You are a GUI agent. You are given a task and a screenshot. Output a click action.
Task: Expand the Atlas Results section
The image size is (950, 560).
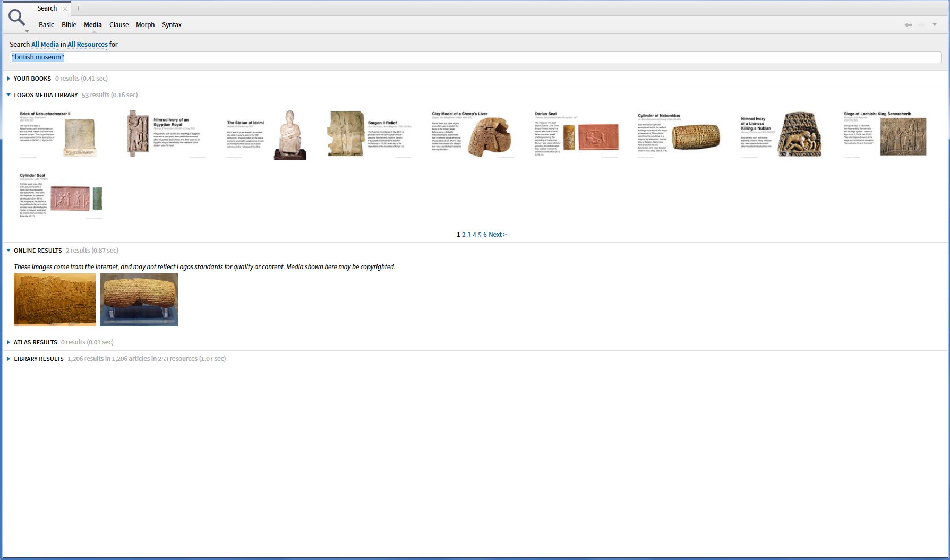(x=8, y=342)
